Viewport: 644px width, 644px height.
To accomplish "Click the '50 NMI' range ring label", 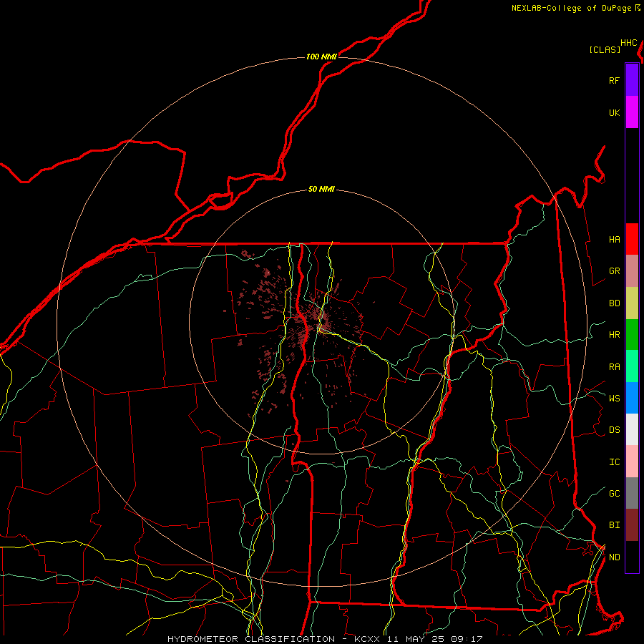I will point(321,189).
